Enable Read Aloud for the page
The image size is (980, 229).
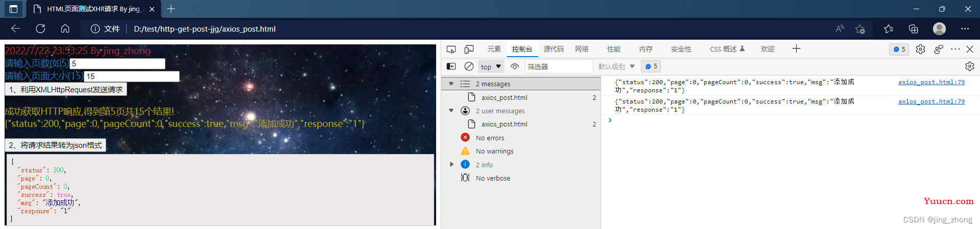(840, 29)
